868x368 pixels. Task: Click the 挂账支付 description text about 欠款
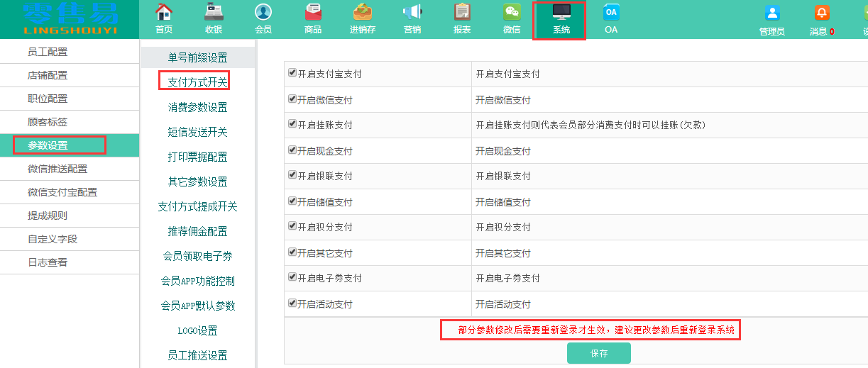590,125
